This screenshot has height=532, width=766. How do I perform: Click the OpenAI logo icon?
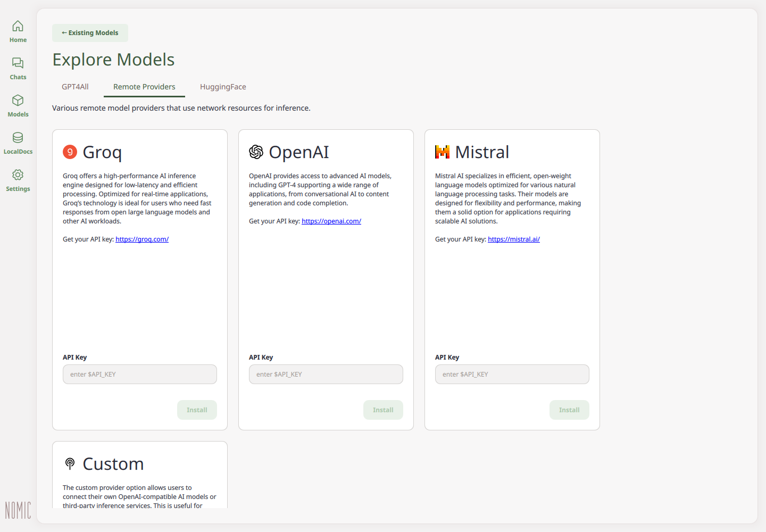[x=256, y=152]
